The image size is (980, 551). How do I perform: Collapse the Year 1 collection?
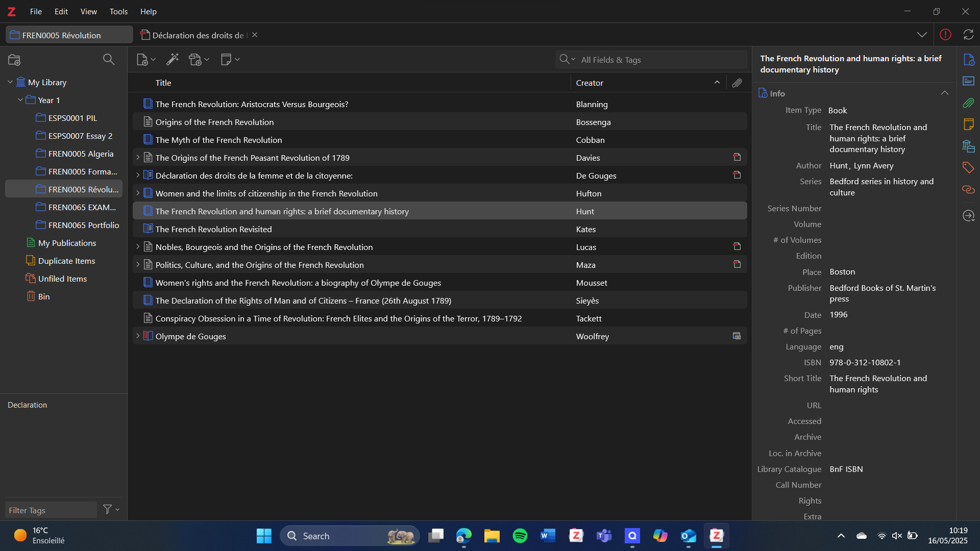[20, 100]
